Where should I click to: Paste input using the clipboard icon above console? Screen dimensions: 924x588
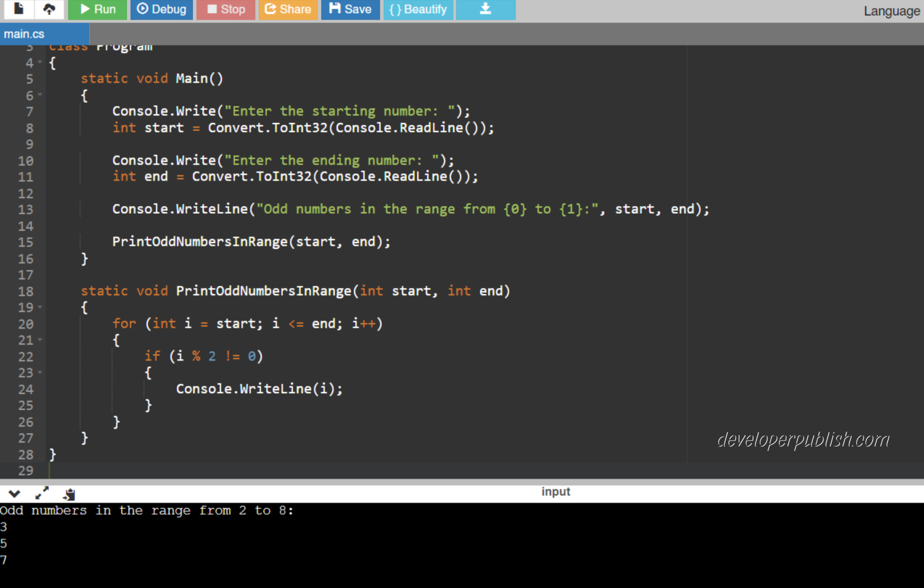point(69,493)
